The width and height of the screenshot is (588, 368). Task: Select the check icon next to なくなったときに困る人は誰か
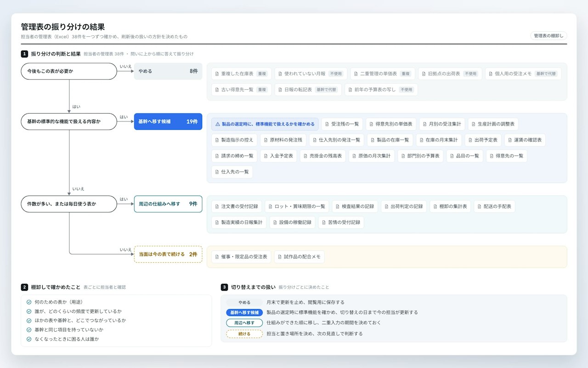(x=29, y=339)
